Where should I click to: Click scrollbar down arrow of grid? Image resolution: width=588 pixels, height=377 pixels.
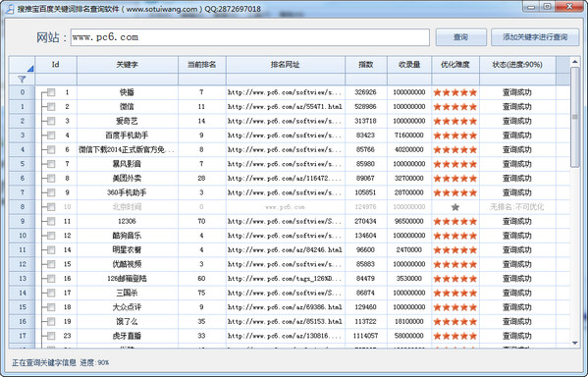click(575, 343)
